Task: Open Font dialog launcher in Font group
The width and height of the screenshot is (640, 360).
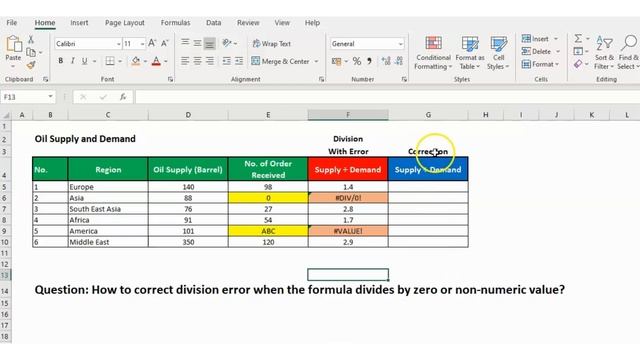Action: click(x=170, y=79)
